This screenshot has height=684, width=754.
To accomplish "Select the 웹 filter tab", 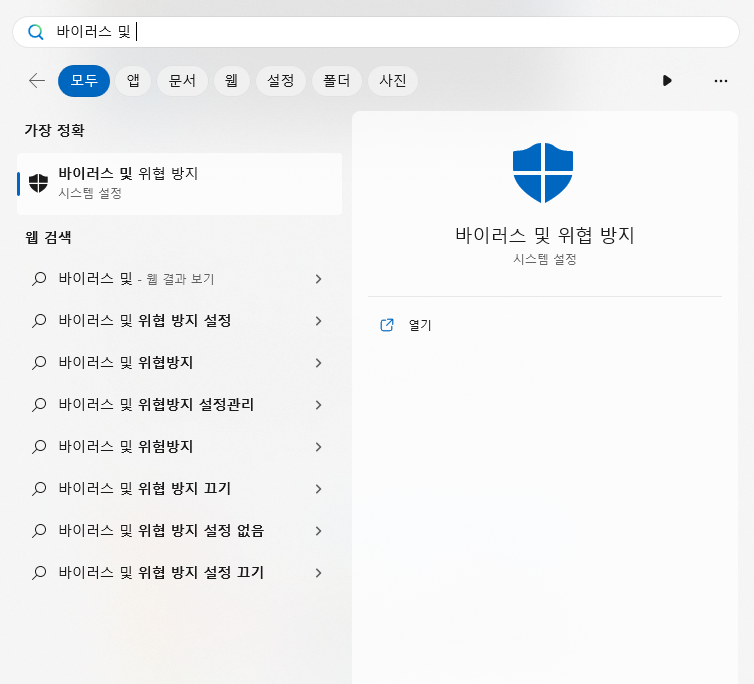I will coord(232,81).
